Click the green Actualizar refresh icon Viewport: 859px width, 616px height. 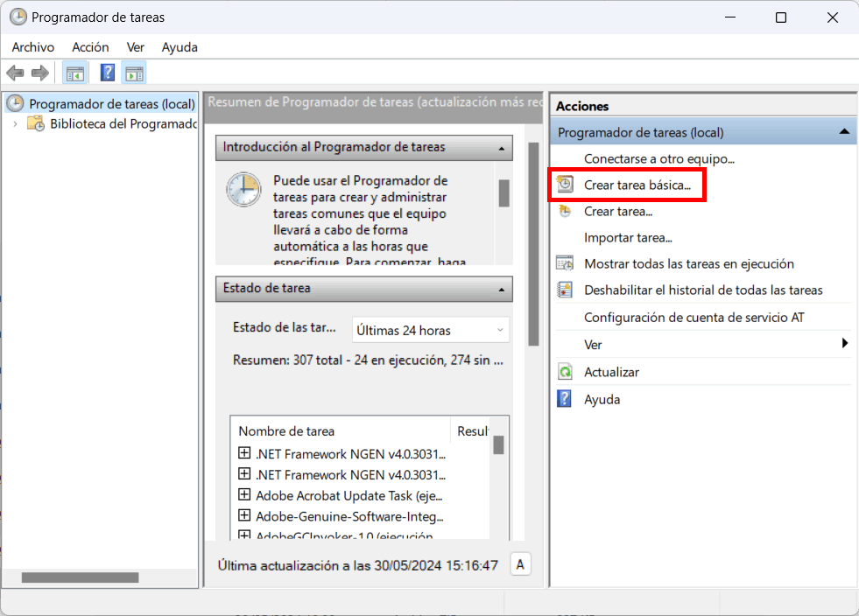click(x=566, y=372)
